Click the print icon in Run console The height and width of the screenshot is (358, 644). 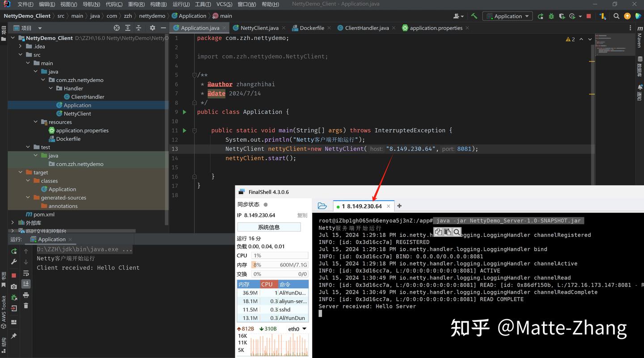26,295
